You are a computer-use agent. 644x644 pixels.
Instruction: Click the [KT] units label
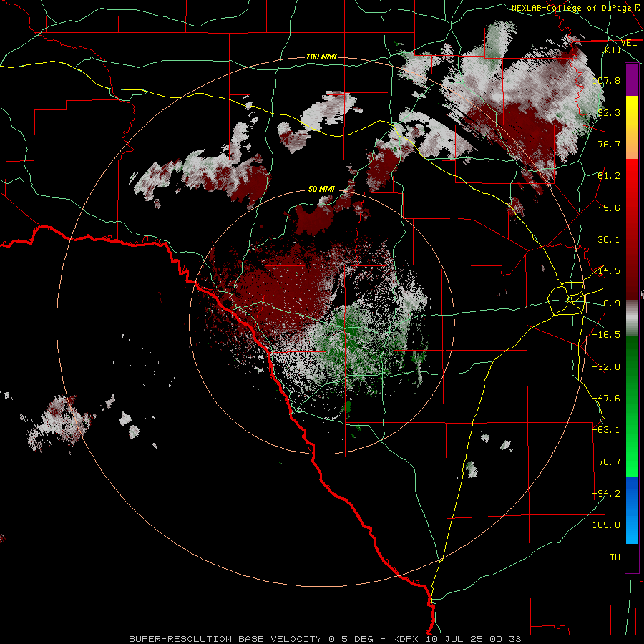coord(611,49)
